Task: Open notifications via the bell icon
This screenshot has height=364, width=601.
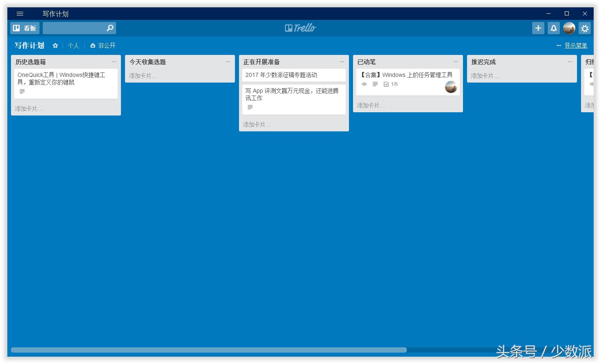Action: pyautogui.click(x=553, y=28)
